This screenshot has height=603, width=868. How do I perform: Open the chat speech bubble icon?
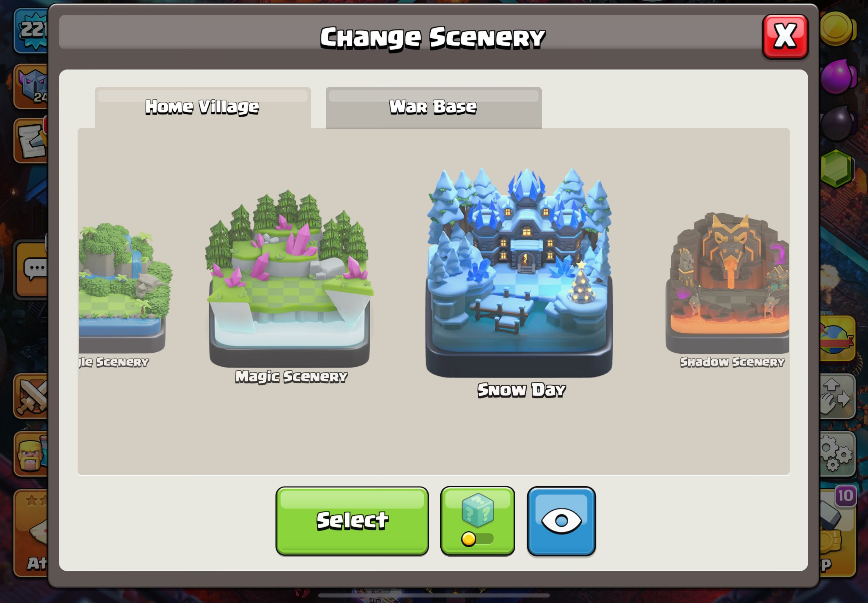[31, 269]
